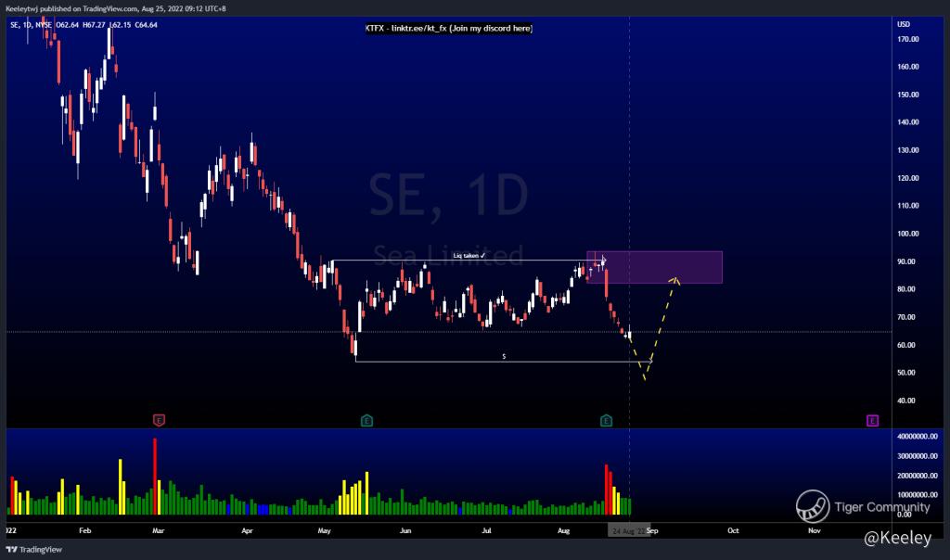
Task: Click the 150.00 price axis label
Action: coord(908,95)
